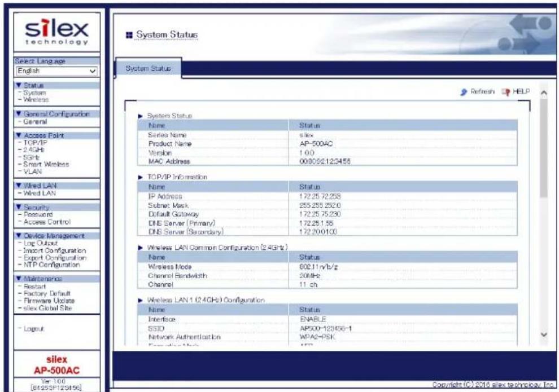
Task: Click the silex AP-500AC model label
Action: (56, 365)
